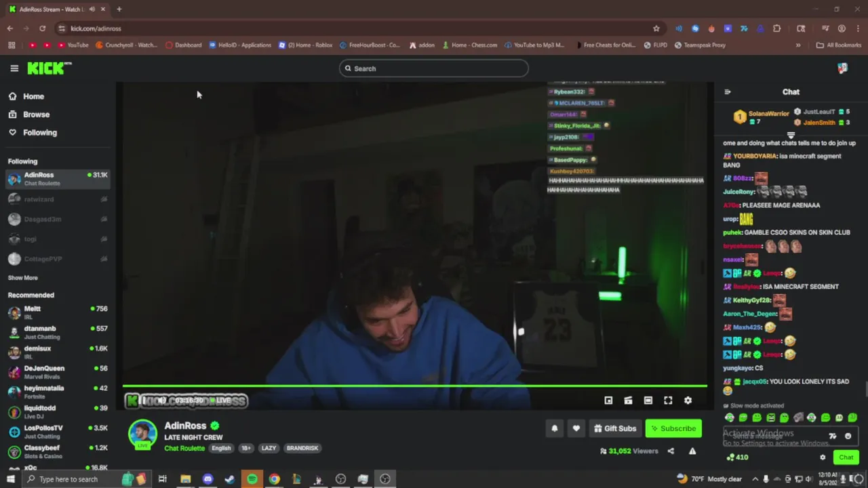Toggle mini player mode icon
The width and height of the screenshot is (868, 488).
tap(608, 401)
